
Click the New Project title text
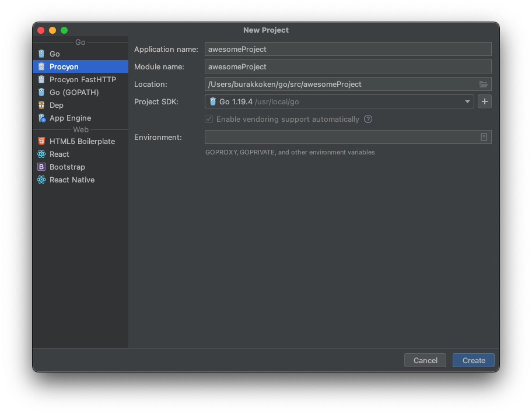pyautogui.click(x=266, y=30)
